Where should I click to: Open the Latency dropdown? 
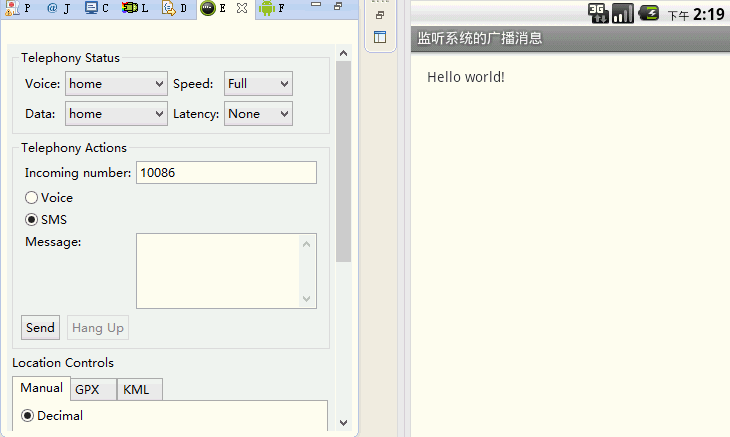[x=258, y=114]
